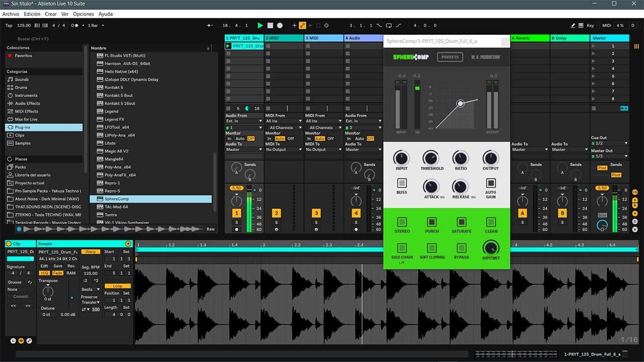Enable SphereComp AUTO GAIN button

tap(491, 183)
